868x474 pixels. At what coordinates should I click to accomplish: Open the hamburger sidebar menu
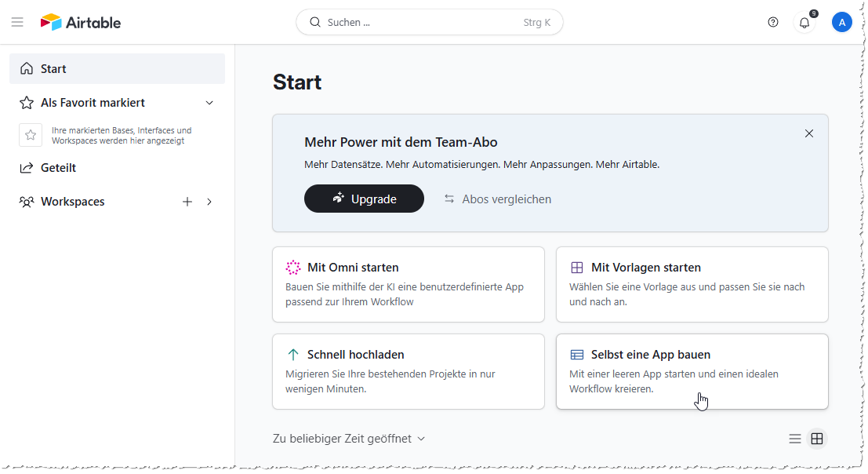pyautogui.click(x=17, y=21)
